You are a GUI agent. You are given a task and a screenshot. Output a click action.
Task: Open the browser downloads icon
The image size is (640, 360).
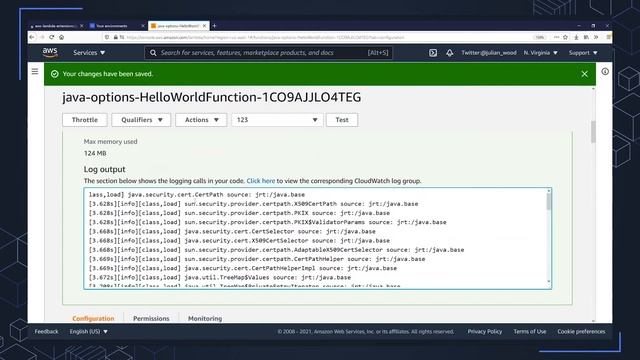point(576,37)
